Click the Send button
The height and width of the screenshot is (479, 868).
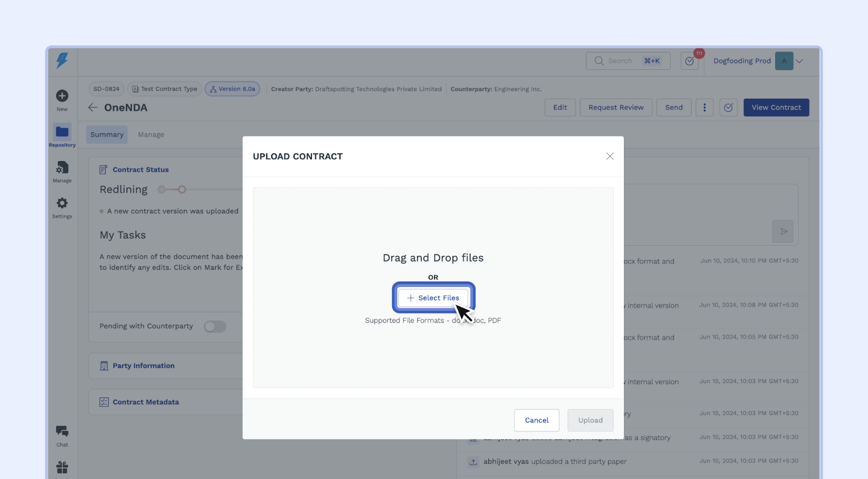click(674, 107)
